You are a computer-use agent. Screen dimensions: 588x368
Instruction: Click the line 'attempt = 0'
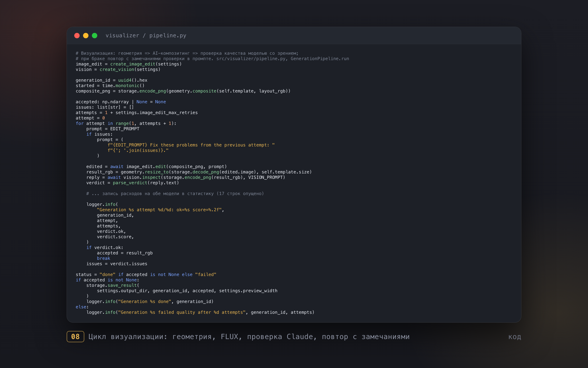[x=90, y=118]
